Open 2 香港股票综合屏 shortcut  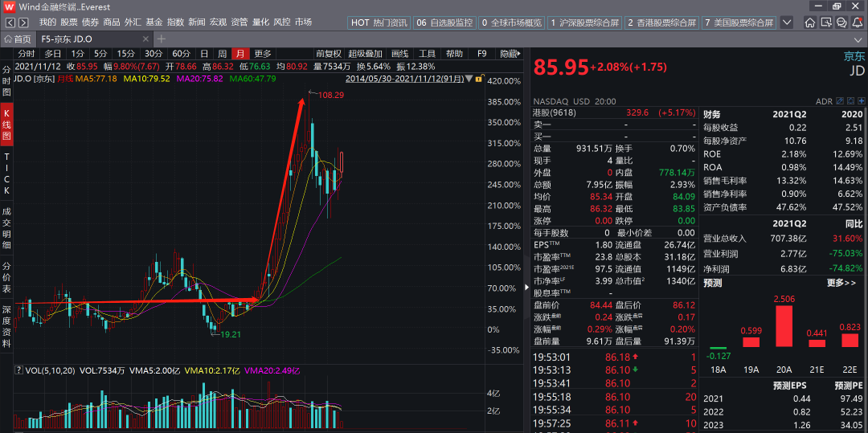coord(662,22)
